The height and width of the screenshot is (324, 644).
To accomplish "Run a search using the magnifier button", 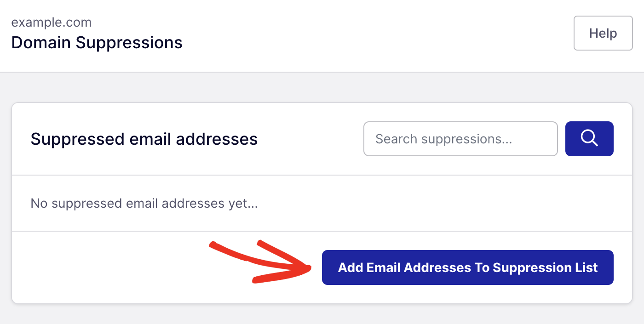I will 589,139.
